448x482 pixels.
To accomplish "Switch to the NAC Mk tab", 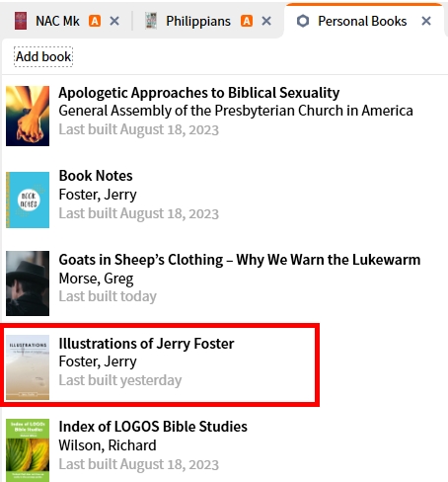I will (x=57, y=21).
